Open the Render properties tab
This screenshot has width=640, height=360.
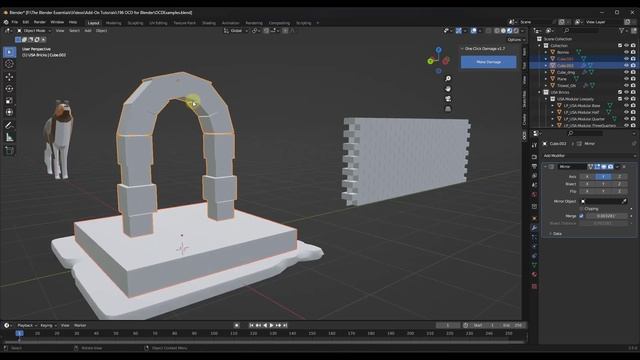click(534, 157)
